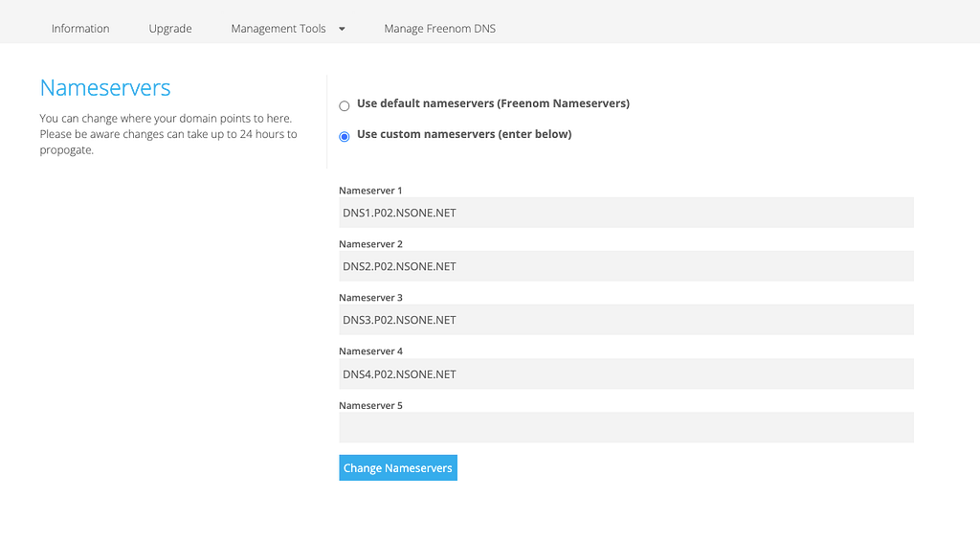Click the 'Nameserver 1' field label
980x543 pixels.
pyautogui.click(x=370, y=191)
